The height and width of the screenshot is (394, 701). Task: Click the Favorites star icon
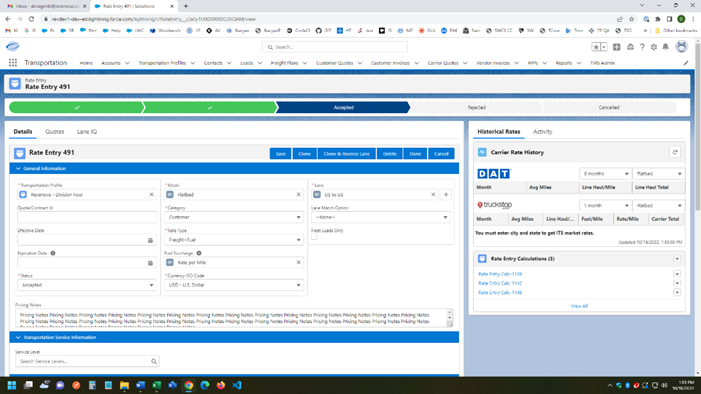coord(596,47)
